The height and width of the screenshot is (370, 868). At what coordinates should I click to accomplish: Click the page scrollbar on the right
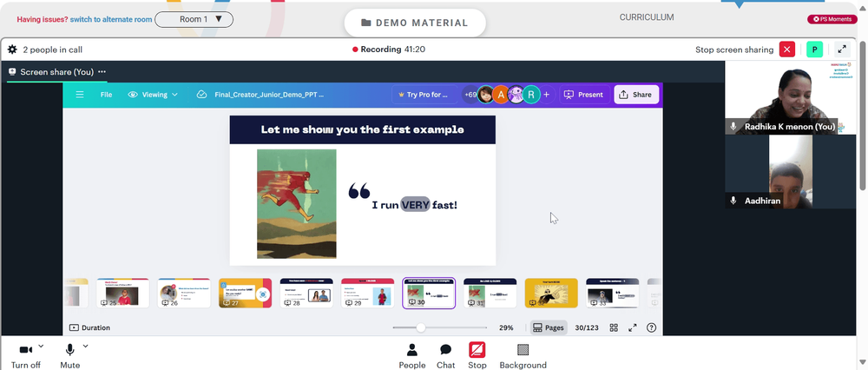[x=863, y=116]
